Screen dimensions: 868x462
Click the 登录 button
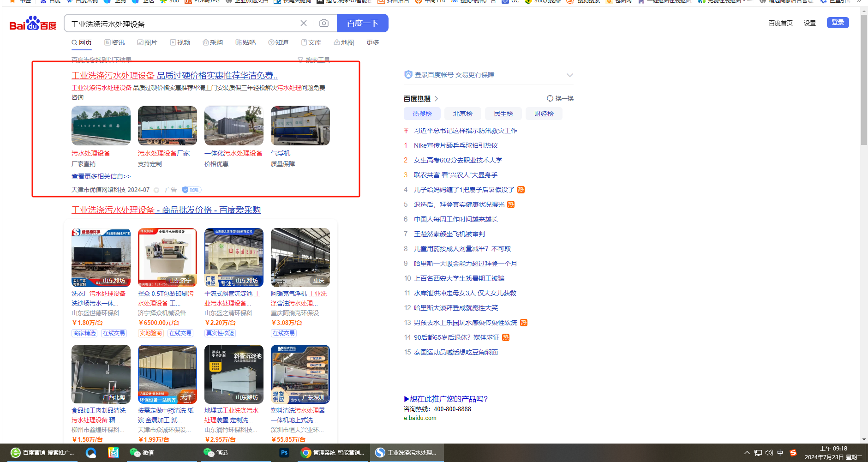pos(838,23)
